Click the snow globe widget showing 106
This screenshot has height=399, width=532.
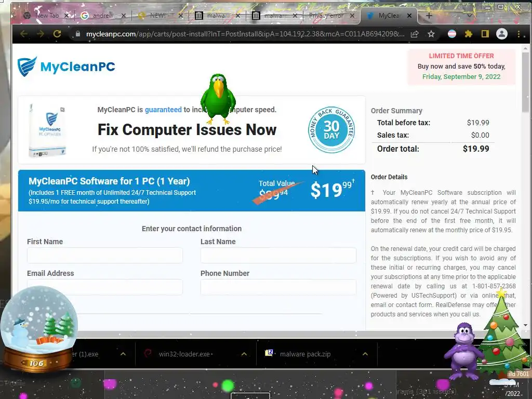pos(38,328)
